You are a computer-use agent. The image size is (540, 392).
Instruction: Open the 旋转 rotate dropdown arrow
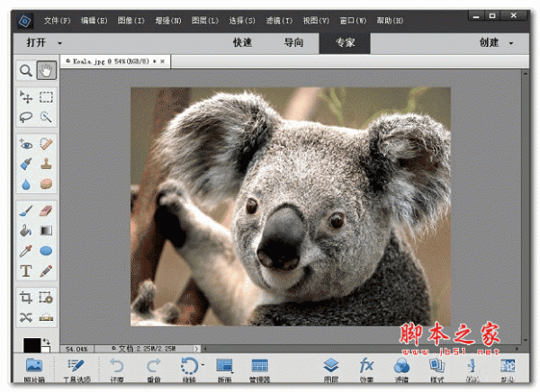202,365
